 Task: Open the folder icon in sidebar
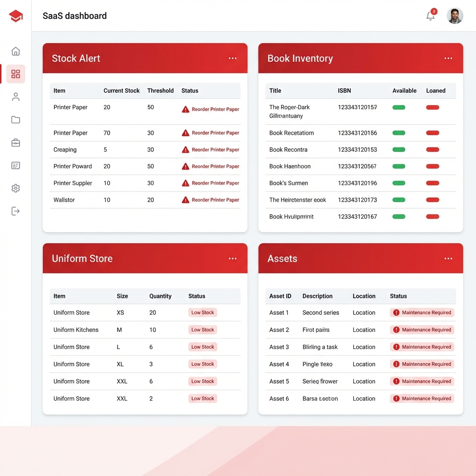click(x=16, y=120)
